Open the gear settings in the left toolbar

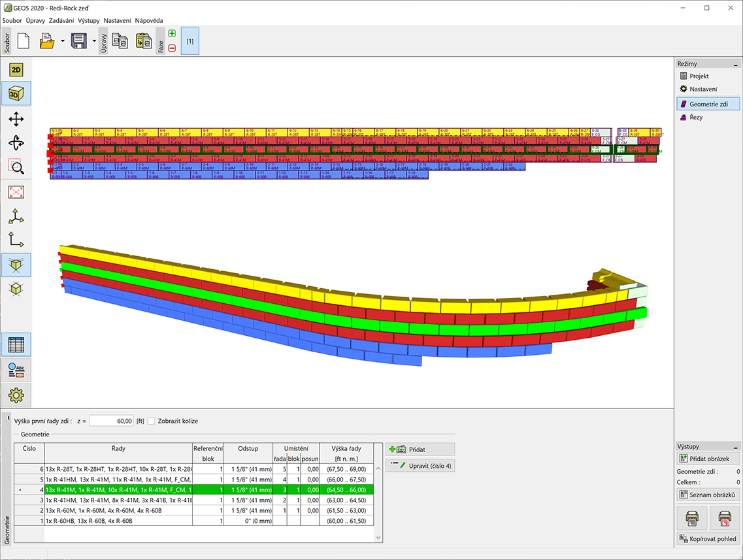(16, 395)
